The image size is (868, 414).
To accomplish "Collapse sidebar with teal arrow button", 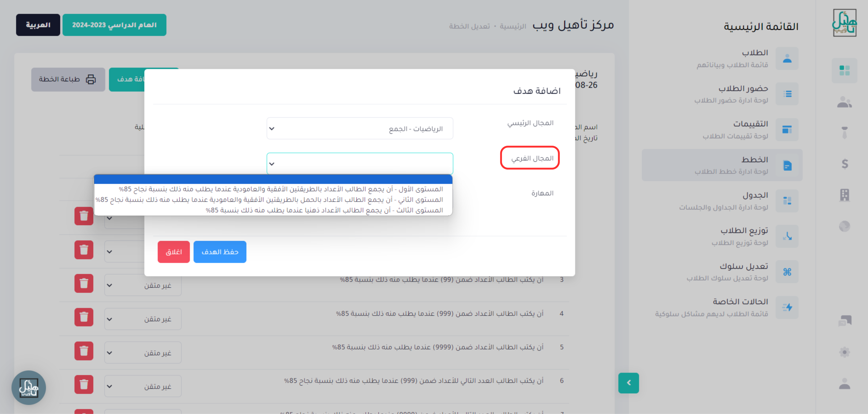I will tap(628, 383).
